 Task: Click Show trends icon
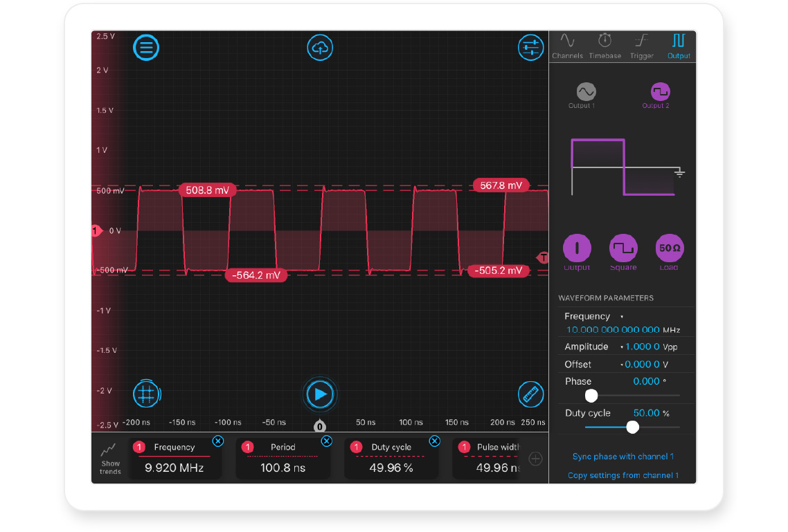110,459
